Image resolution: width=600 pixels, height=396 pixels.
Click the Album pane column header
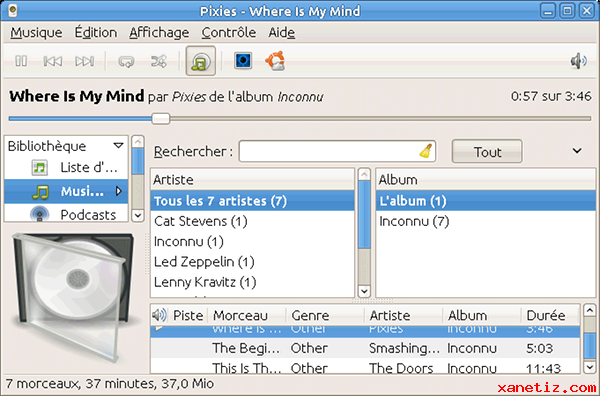pos(486,179)
